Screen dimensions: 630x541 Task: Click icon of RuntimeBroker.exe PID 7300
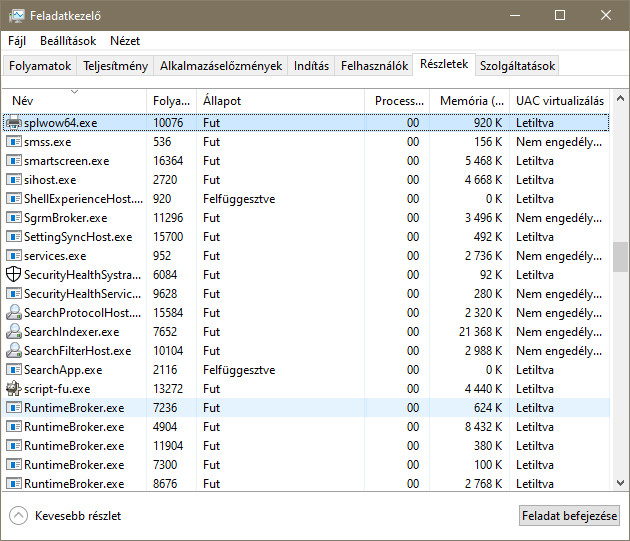(x=14, y=464)
